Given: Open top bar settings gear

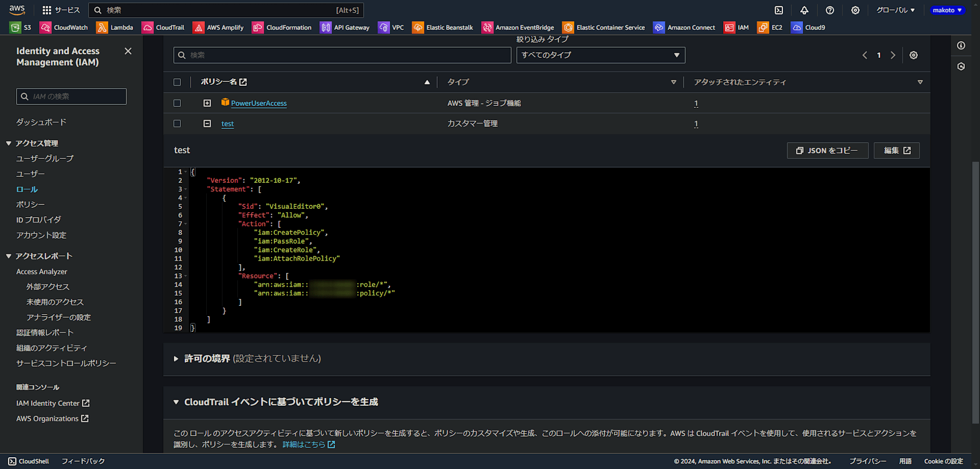Looking at the screenshot, I should tap(855, 10).
